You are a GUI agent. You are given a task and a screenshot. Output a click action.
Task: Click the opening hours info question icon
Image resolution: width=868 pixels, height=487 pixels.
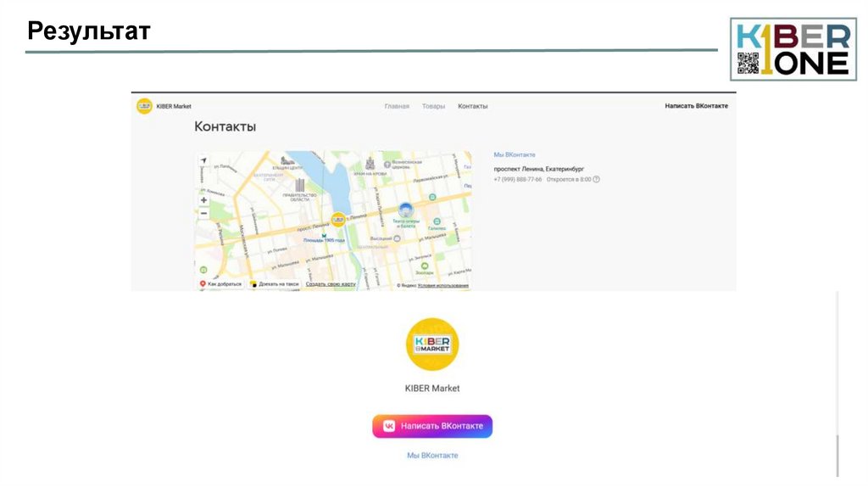pos(596,180)
